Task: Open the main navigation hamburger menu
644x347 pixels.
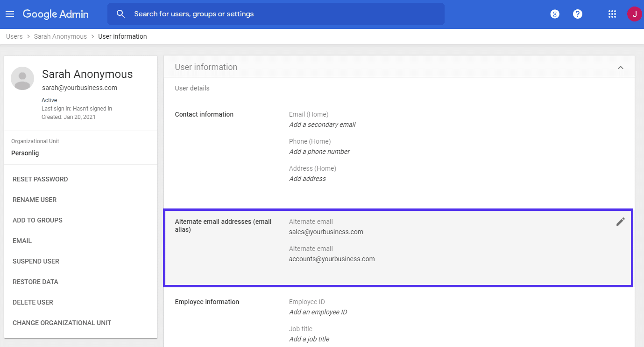Action: tap(10, 14)
